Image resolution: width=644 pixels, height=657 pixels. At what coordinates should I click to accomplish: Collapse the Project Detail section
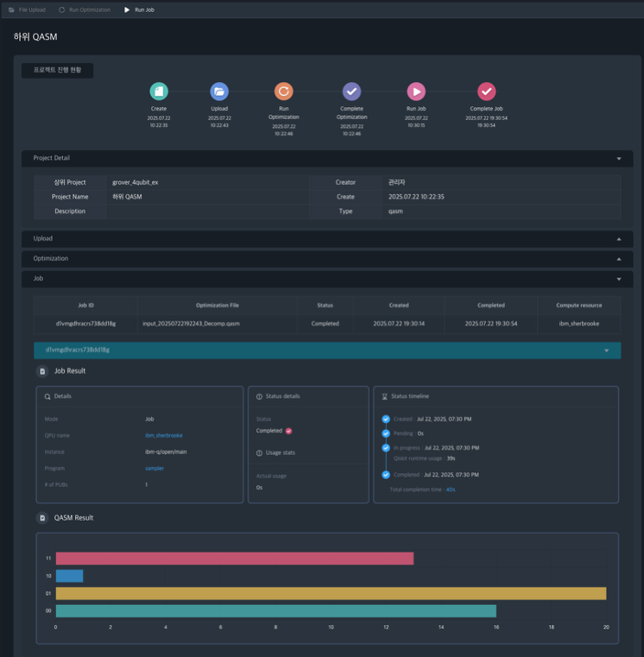pos(618,159)
